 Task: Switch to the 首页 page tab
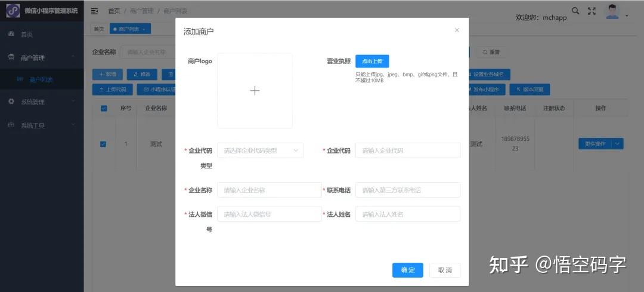pos(99,29)
